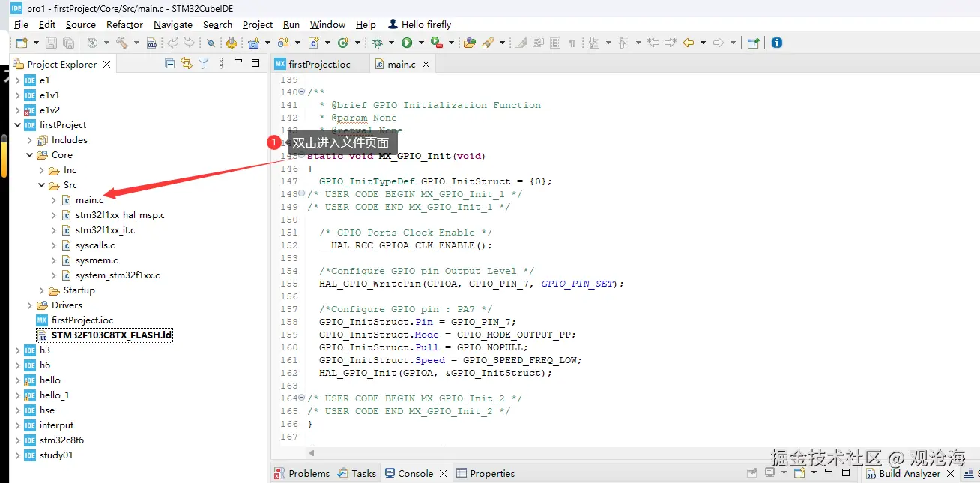
Task: Select syscalls.c file
Action: pos(95,245)
